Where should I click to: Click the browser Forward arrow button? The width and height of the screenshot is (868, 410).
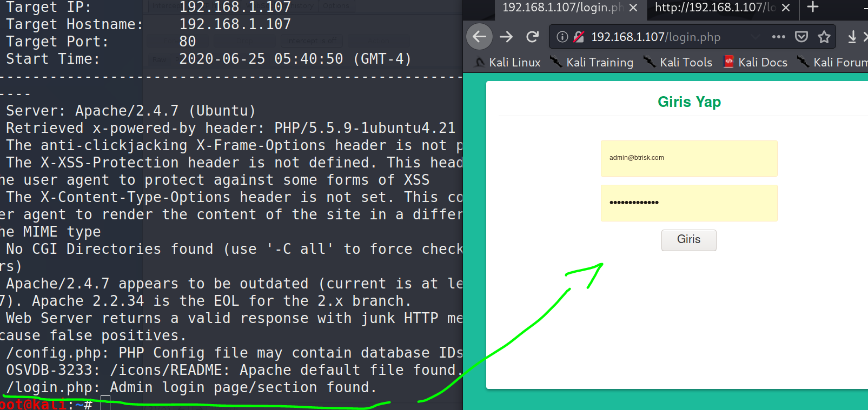(x=506, y=37)
